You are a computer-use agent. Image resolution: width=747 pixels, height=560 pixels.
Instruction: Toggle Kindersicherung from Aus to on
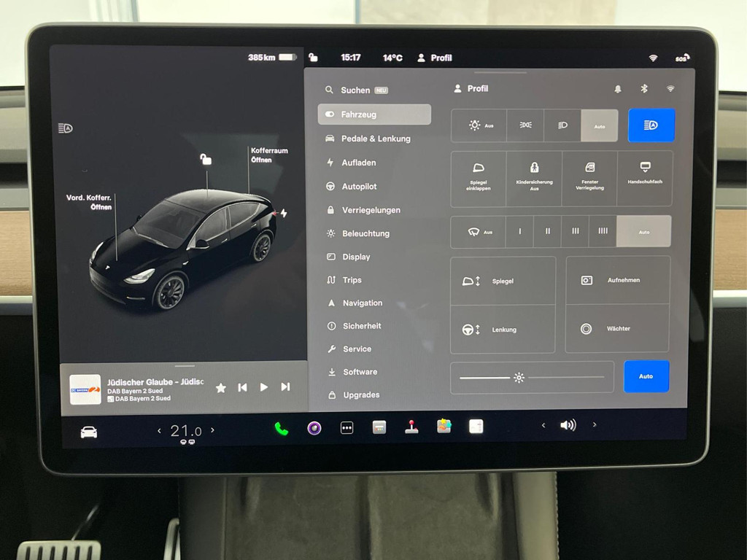(533, 179)
